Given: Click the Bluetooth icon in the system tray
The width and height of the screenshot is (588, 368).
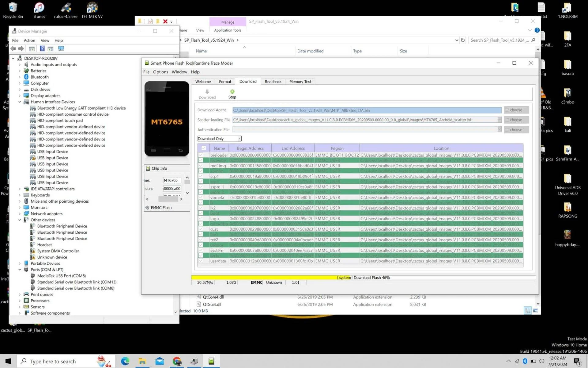Looking at the screenshot, I should coord(525,361).
